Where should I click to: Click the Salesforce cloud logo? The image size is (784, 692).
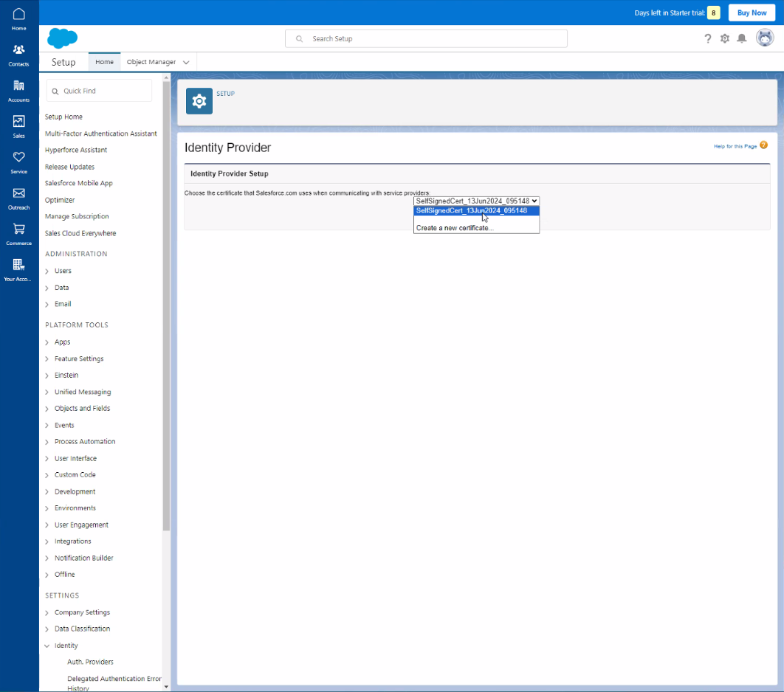pos(63,38)
